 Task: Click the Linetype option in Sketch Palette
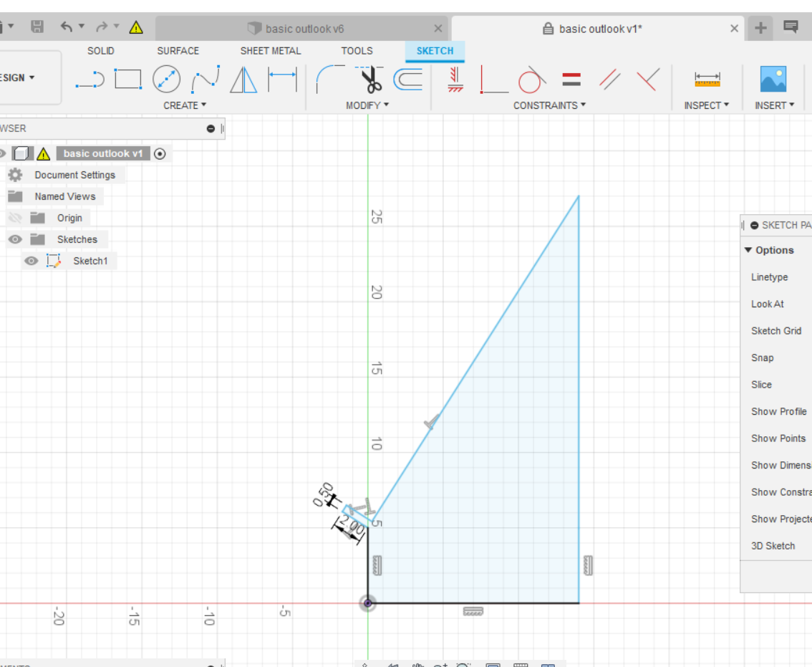pyautogui.click(x=770, y=277)
